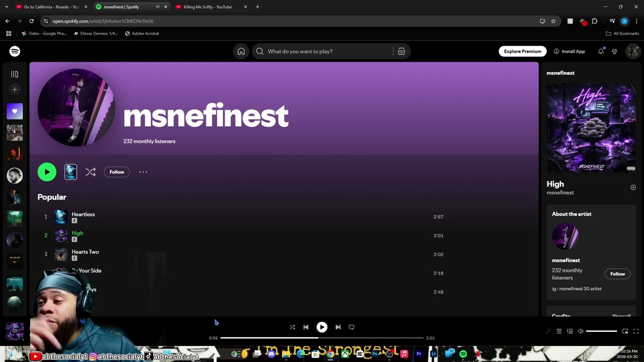Resume playback with the player bar play button

point(321,327)
